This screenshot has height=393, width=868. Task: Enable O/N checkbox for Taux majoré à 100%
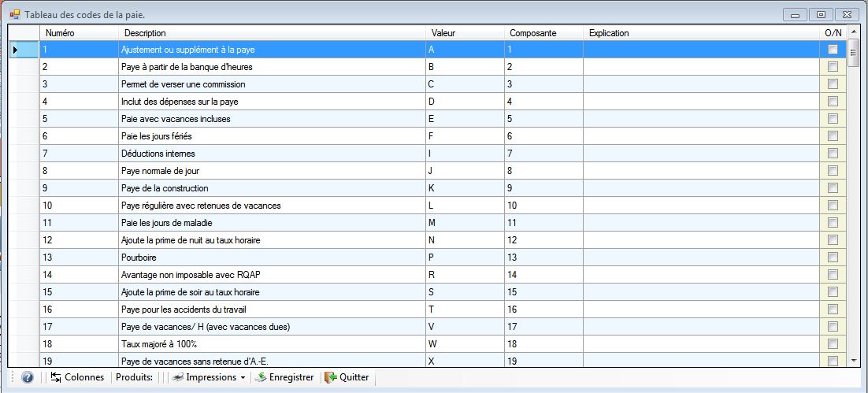[833, 343]
